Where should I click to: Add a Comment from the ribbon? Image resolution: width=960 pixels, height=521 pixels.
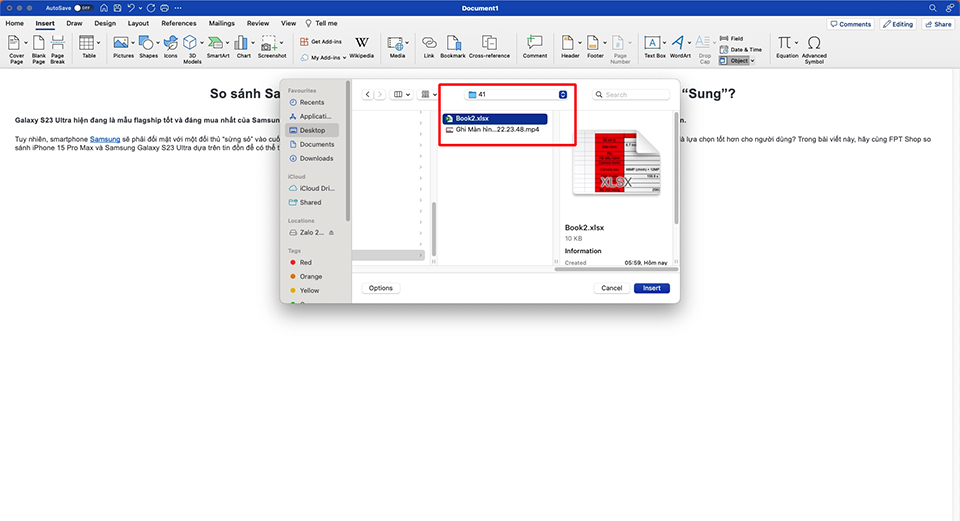pyautogui.click(x=534, y=47)
